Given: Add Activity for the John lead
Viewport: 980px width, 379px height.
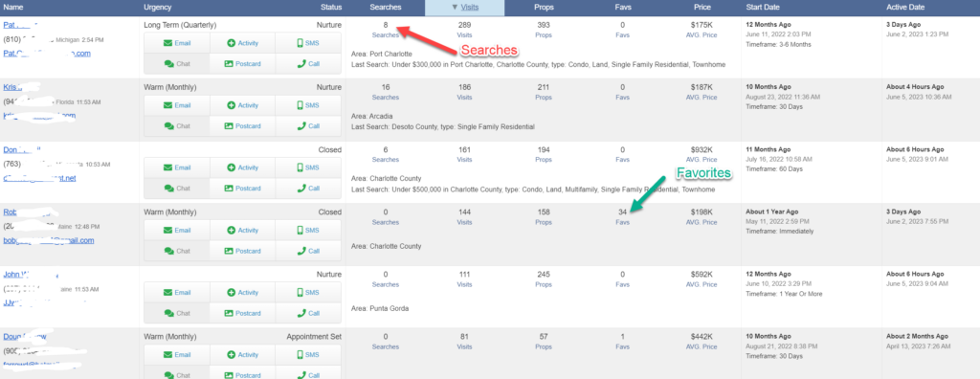Looking at the screenshot, I should click(x=242, y=292).
